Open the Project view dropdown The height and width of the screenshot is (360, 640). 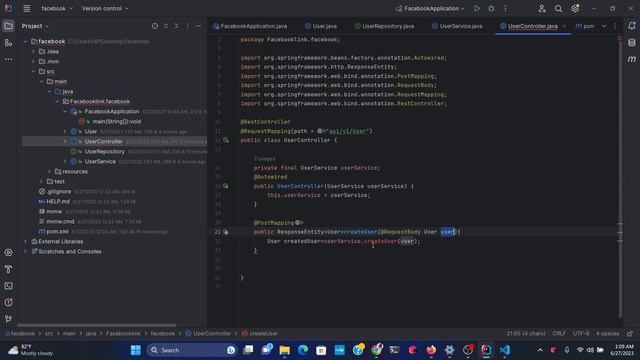point(35,26)
